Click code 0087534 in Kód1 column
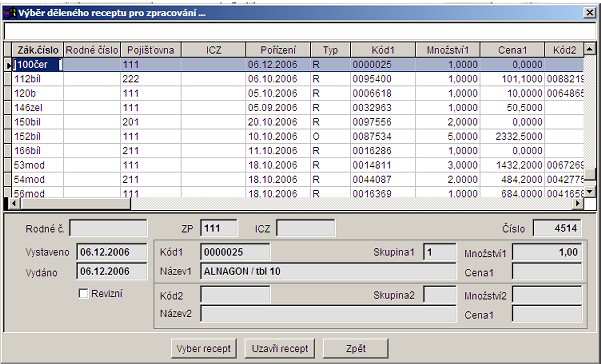The width and height of the screenshot is (601, 364). [372, 136]
